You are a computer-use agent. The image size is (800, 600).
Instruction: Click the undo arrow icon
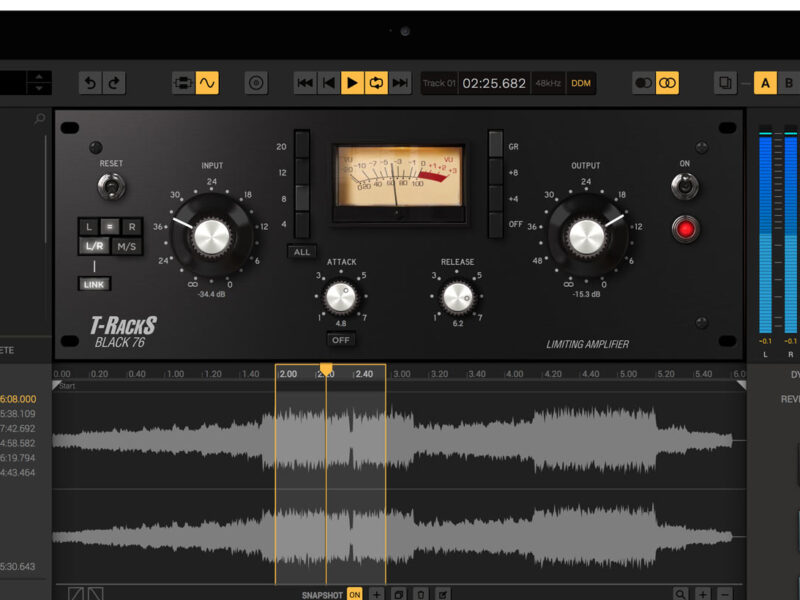coord(91,83)
